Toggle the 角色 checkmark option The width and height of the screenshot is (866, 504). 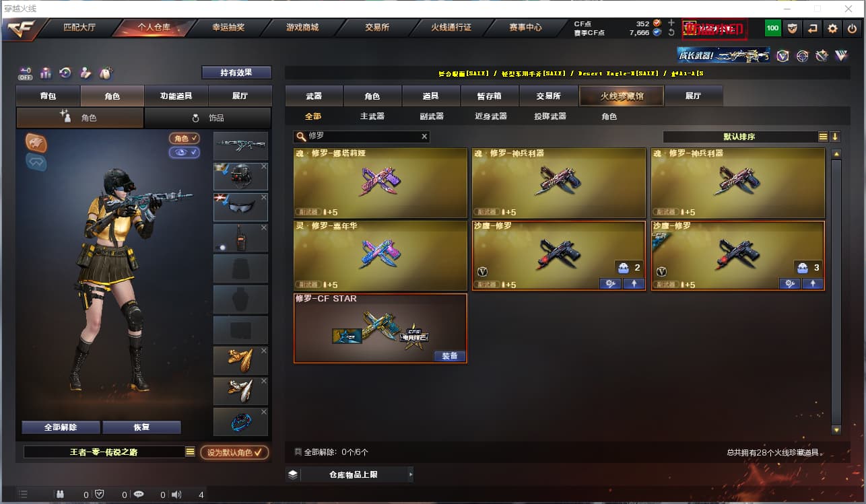185,138
